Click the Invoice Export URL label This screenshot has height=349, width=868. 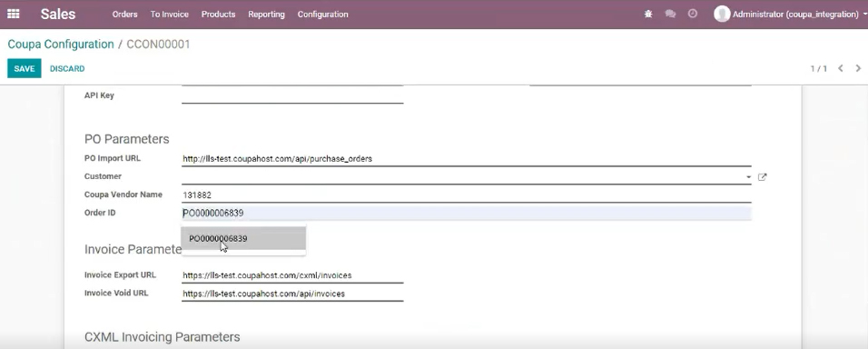click(x=120, y=274)
